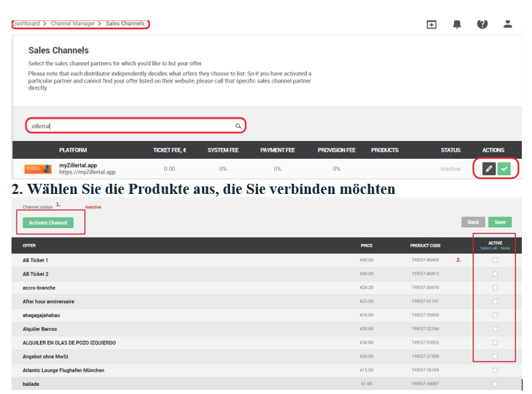The image size is (532, 394).
Task: Check the Alquiler Barcos checkbox
Action: pyautogui.click(x=495, y=329)
